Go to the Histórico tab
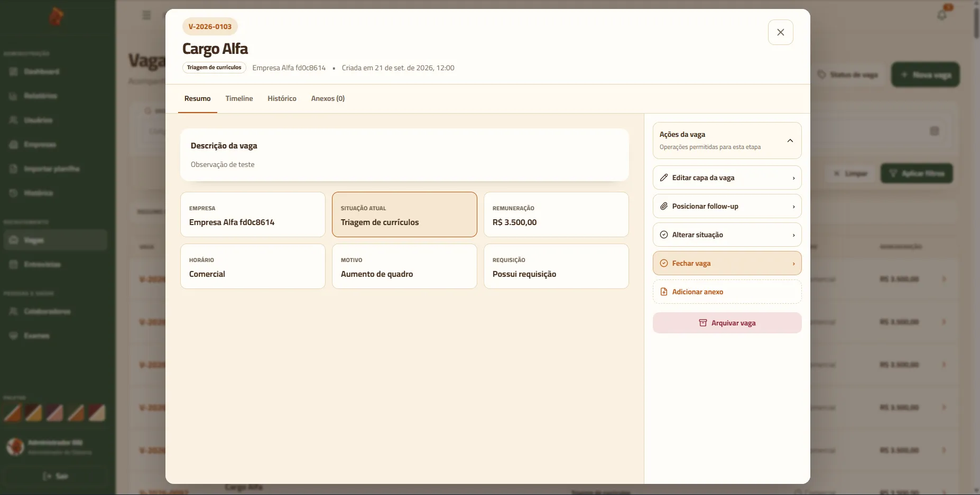 click(282, 99)
